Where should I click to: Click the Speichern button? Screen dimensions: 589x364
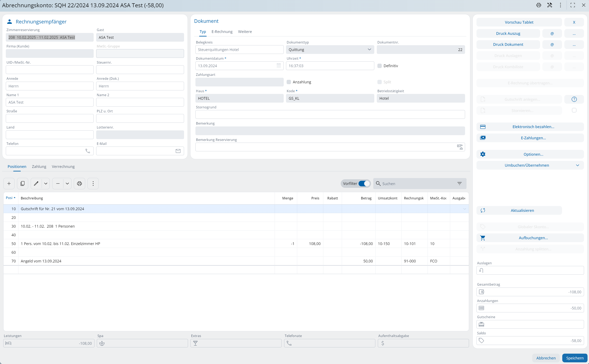574,358
